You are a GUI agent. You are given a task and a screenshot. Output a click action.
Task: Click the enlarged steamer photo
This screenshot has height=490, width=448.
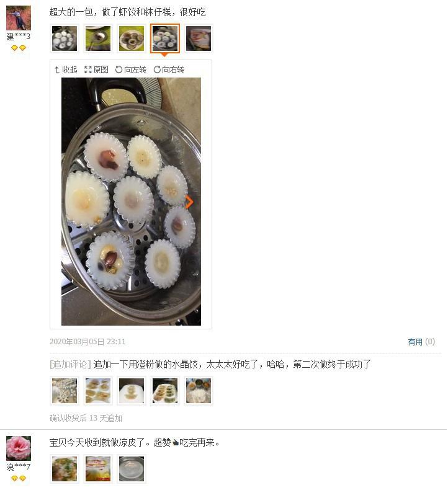click(131, 202)
